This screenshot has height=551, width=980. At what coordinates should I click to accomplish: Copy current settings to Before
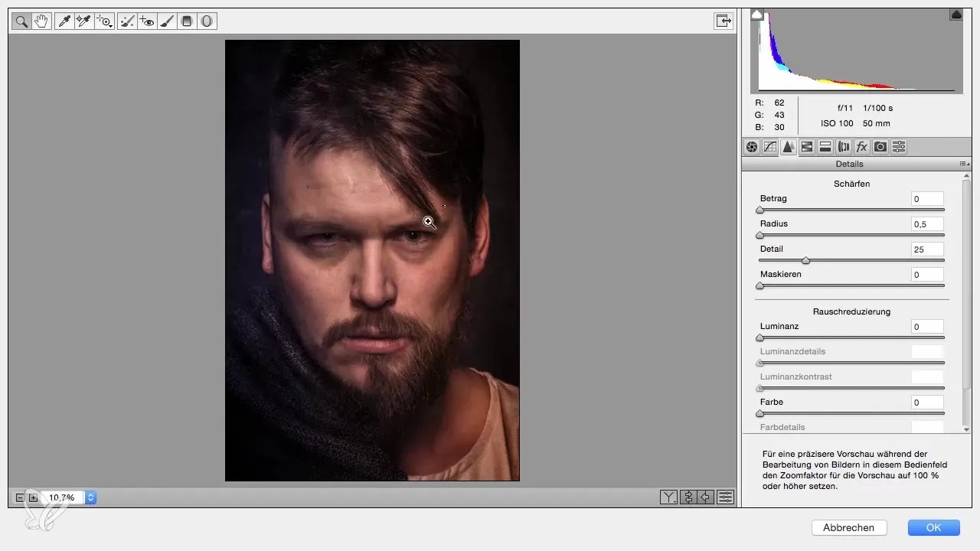pos(706,497)
